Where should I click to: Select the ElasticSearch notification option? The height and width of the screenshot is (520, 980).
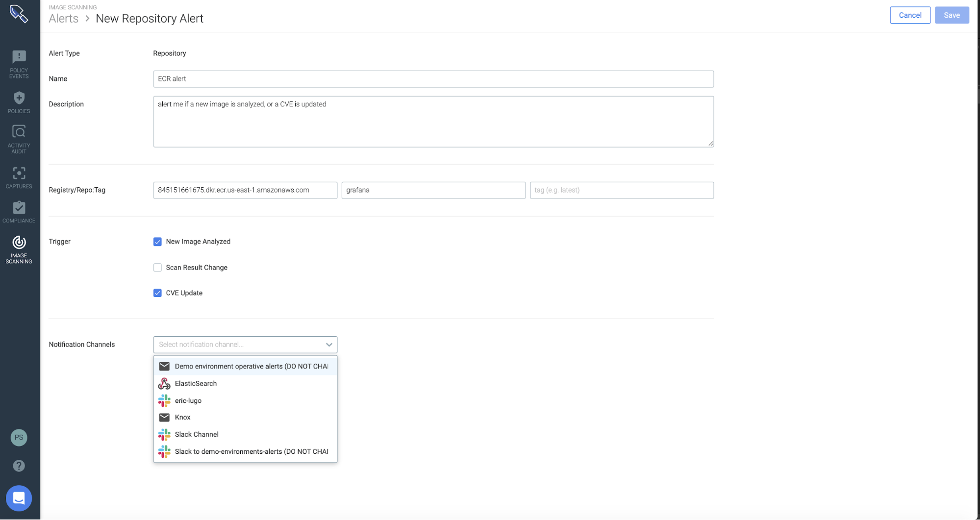click(x=196, y=383)
